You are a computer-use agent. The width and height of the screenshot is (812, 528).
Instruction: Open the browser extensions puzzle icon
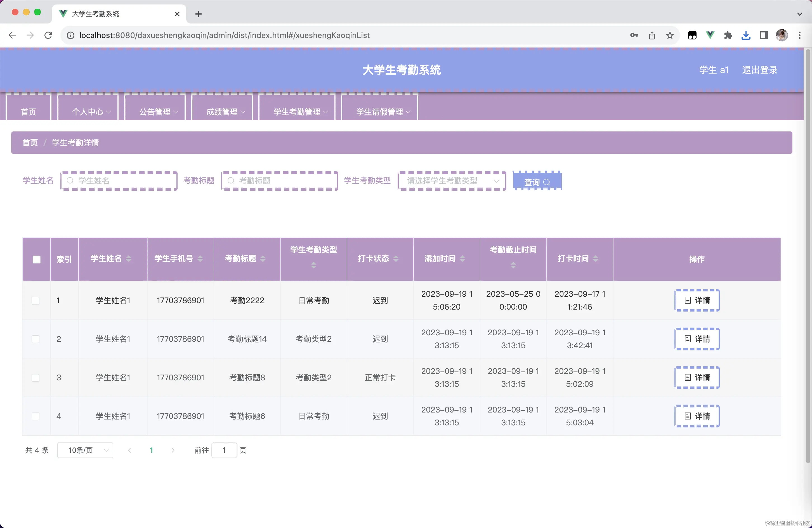click(x=728, y=35)
